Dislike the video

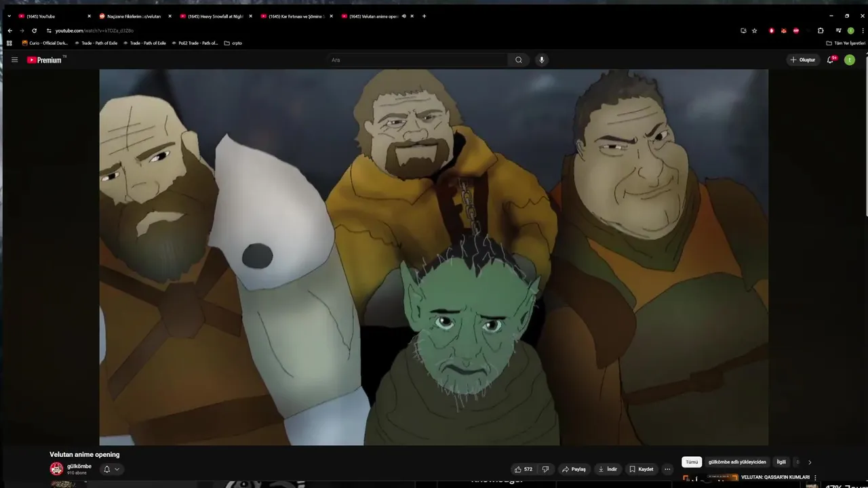(545, 469)
